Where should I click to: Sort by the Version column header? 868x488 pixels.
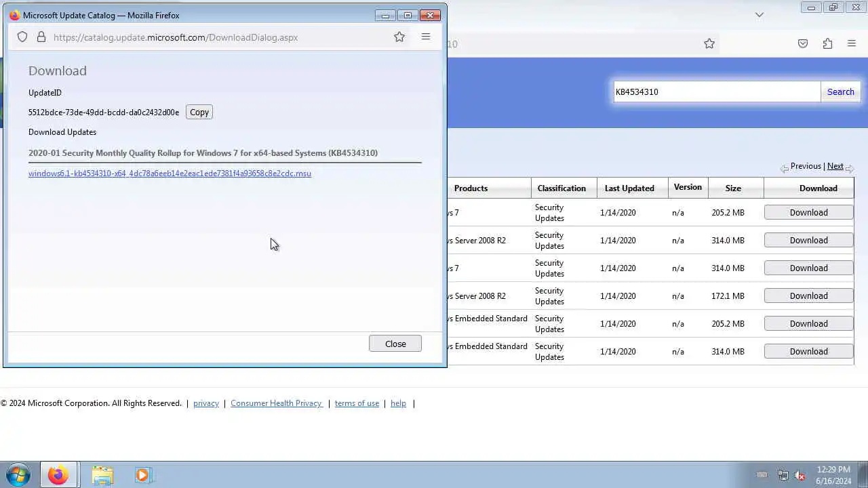pos(688,187)
